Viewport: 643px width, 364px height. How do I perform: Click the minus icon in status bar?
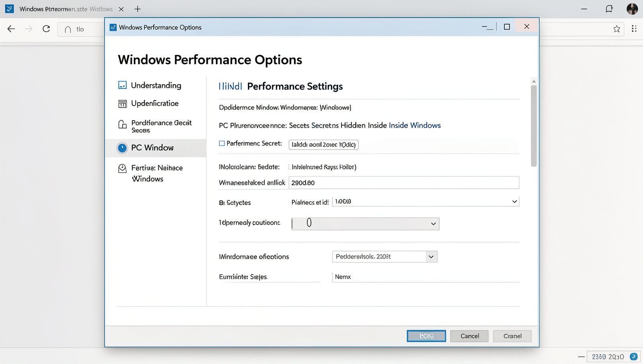click(x=581, y=357)
